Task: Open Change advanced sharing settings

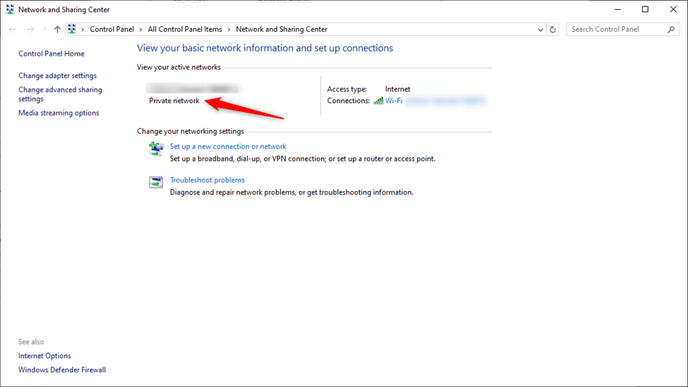Action: [x=60, y=94]
